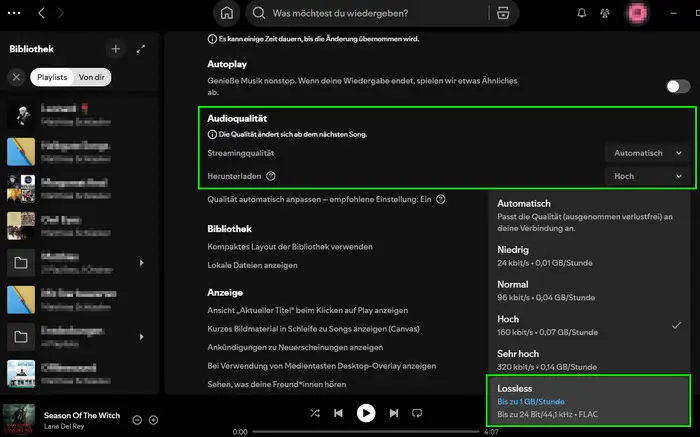Open the Herunterladen Hoch dropdown
700x437 pixels.
(648, 176)
